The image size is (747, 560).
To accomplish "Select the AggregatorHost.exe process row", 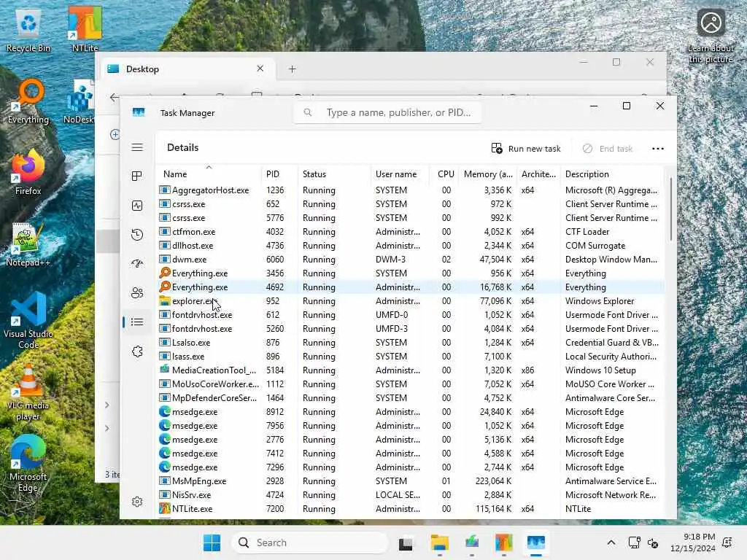I will tap(410, 190).
